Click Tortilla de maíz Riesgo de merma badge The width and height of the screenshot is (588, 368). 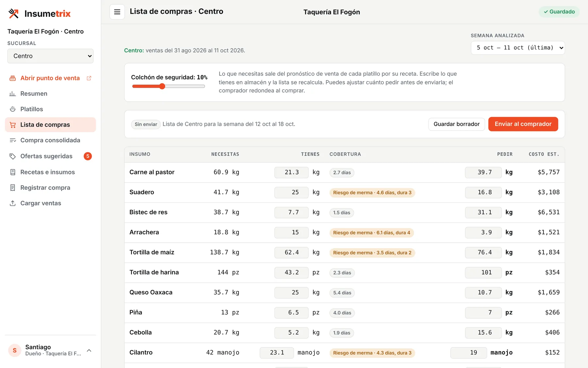tap(372, 253)
